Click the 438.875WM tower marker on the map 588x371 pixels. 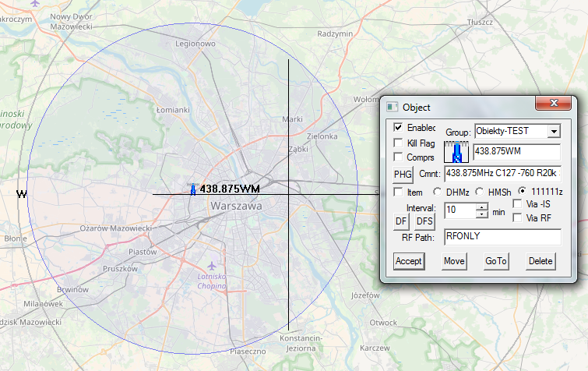193,189
